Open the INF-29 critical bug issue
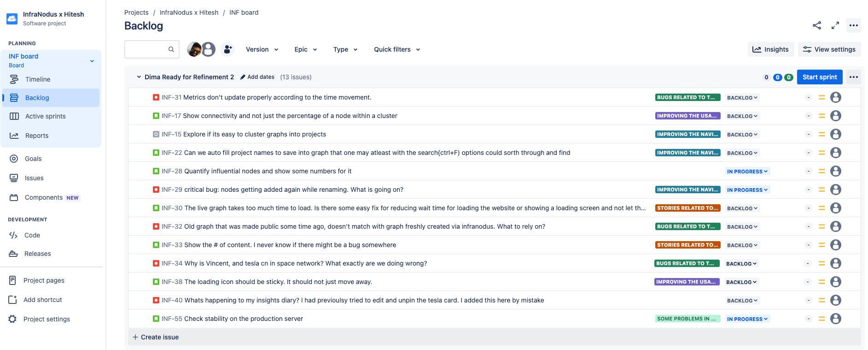The width and height of the screenshot is (868, 350). pyautogui.click(x=293, y=190)
